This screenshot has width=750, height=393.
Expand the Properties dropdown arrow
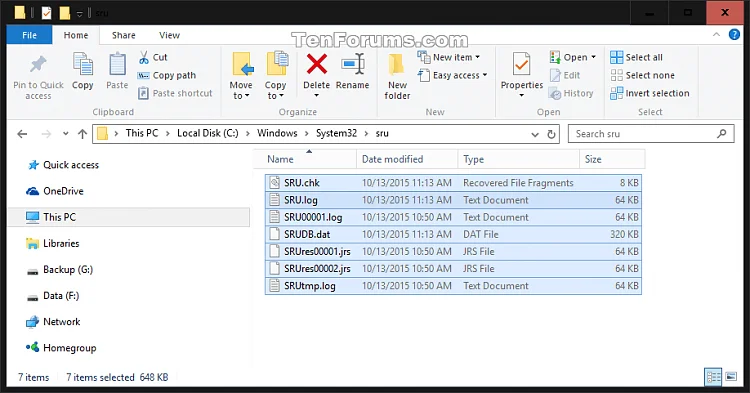click(x=521, y=96)
